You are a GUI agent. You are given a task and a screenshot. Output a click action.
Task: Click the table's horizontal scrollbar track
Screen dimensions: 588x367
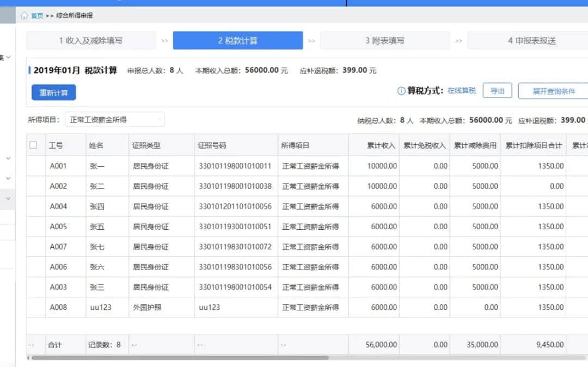436,358
